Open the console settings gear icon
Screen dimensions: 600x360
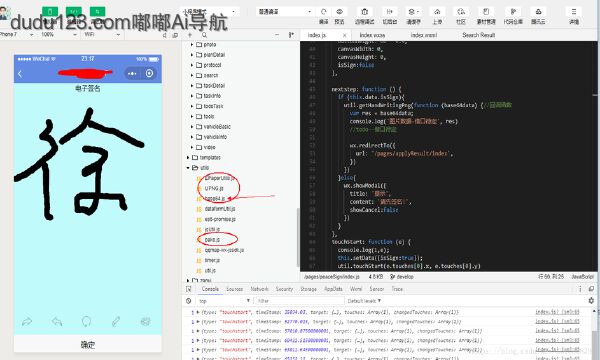click(591, 301)
